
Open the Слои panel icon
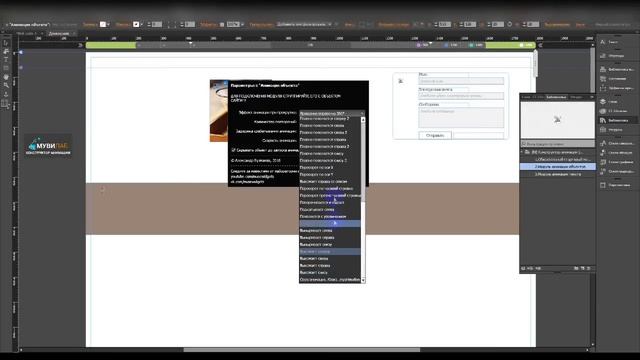coord(603,101)
